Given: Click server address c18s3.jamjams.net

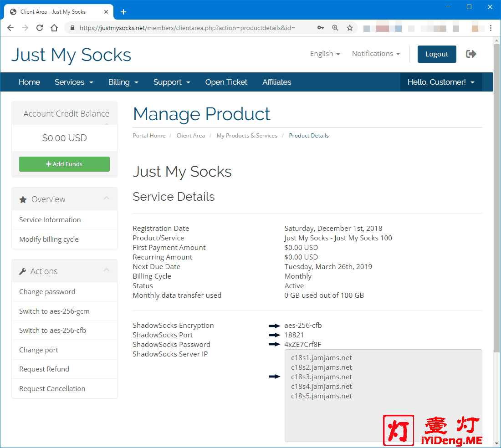Looking at the screenshot, I should (322, 377).
